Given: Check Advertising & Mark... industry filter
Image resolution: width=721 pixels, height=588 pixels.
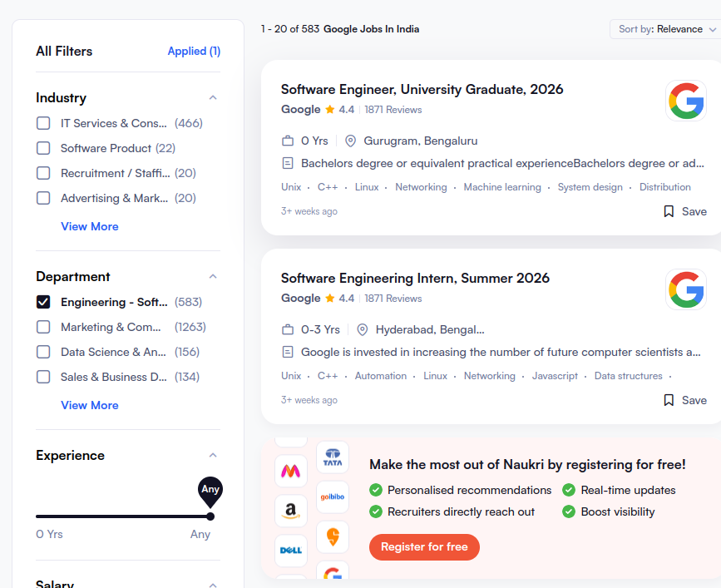Looking at the screenshot, I should 43,198.
